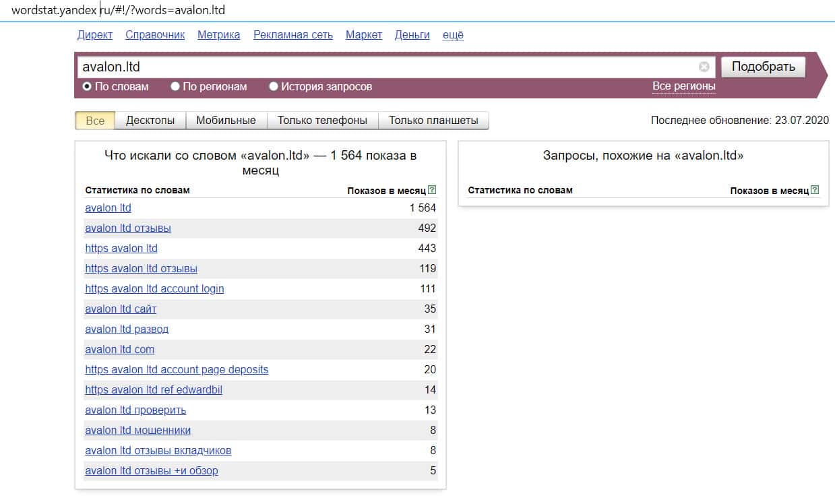Select the "Все" devices tab
This screenshot has width=835, height=504.
tap(95, 121)
